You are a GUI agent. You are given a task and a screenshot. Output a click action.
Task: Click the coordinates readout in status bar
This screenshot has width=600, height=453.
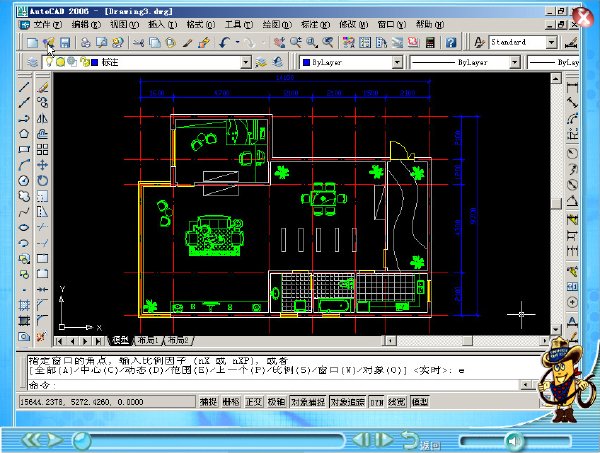click(x=106, y=402)
